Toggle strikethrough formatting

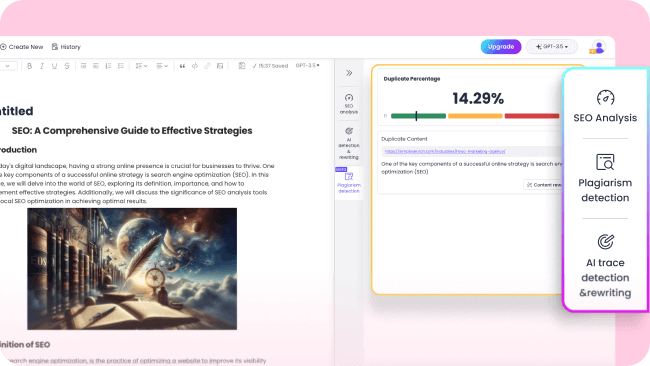click(x=67, y=66)
